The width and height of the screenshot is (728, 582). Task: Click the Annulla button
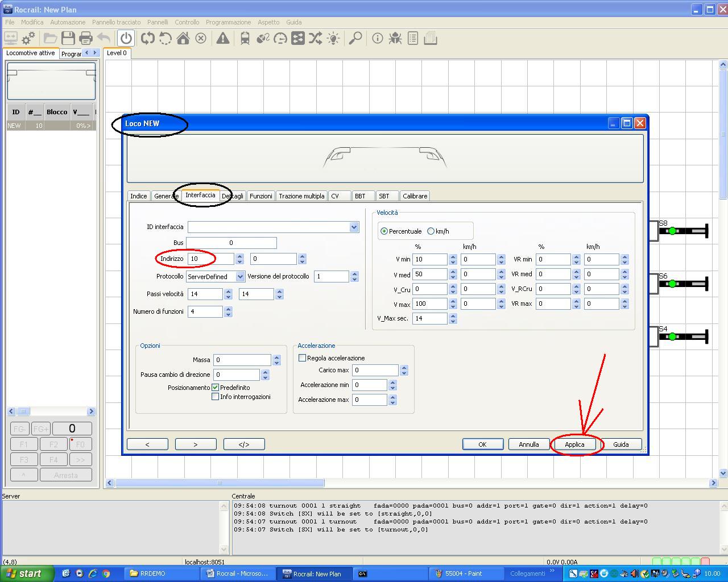[528, 444]
